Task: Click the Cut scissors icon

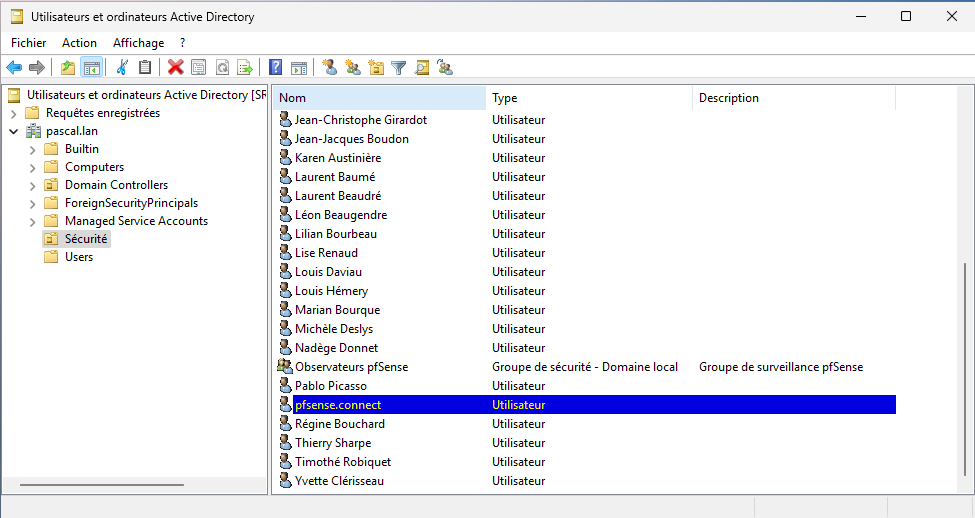Action: point(122,67)
